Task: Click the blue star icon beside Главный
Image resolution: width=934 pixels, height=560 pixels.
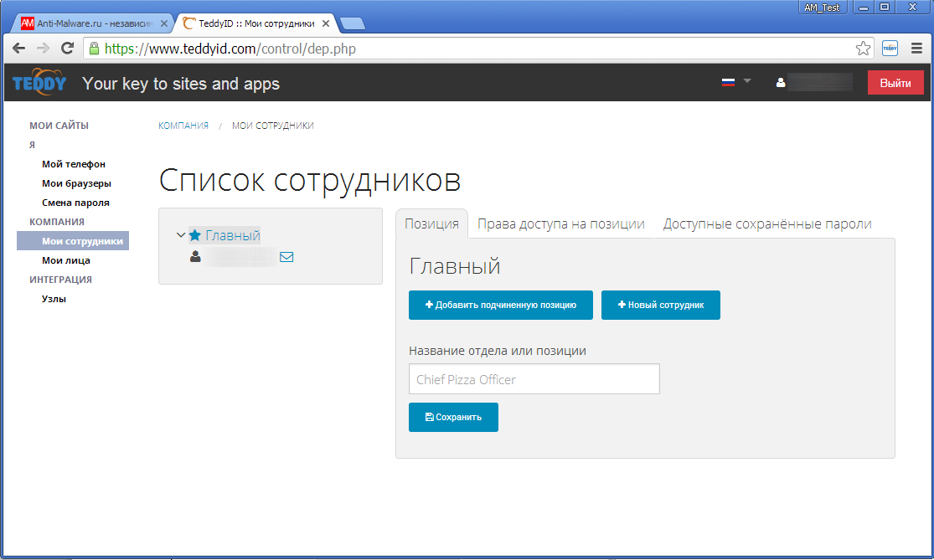Action: click(195, 235)
